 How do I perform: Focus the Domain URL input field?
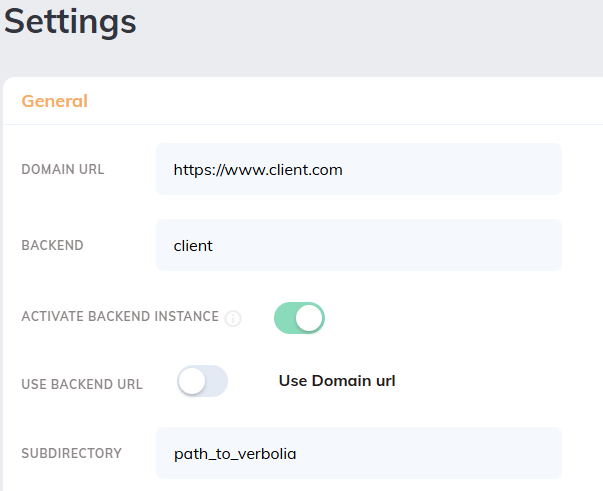[x=358, y=169]
